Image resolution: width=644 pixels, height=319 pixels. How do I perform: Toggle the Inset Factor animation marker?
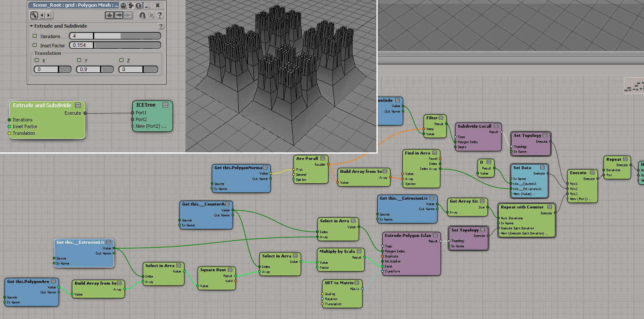pyautogui.click(x=35, y=45)
